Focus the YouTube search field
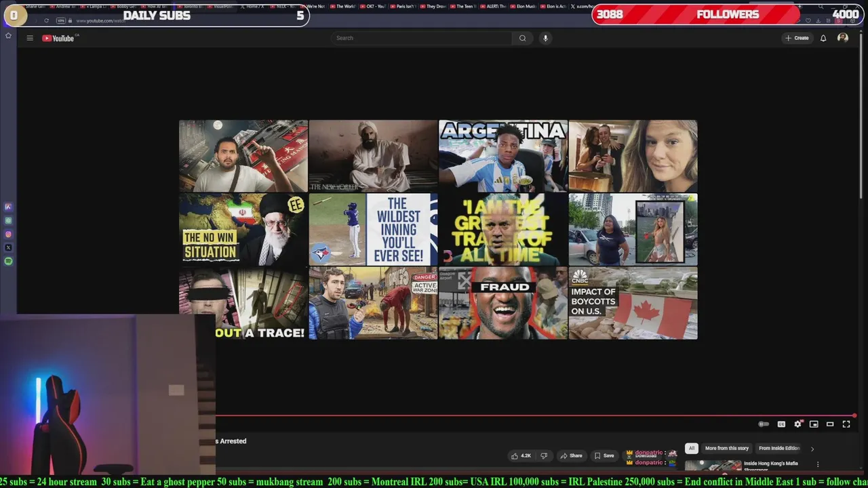Viewport: 868px width, 488px height. coord(422,38)
